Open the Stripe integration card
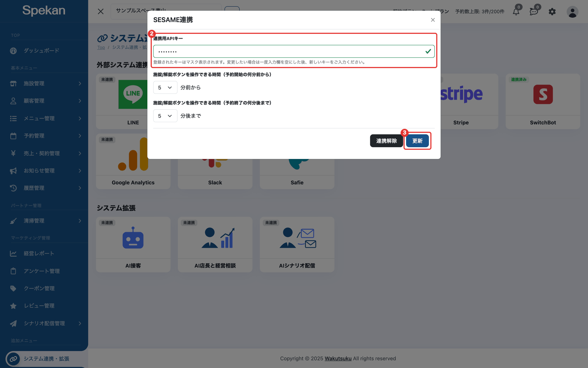 [469, 102]
